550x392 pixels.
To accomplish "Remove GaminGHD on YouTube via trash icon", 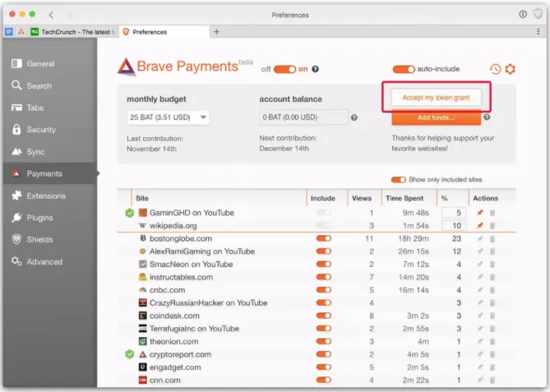I will coord(492,213).
